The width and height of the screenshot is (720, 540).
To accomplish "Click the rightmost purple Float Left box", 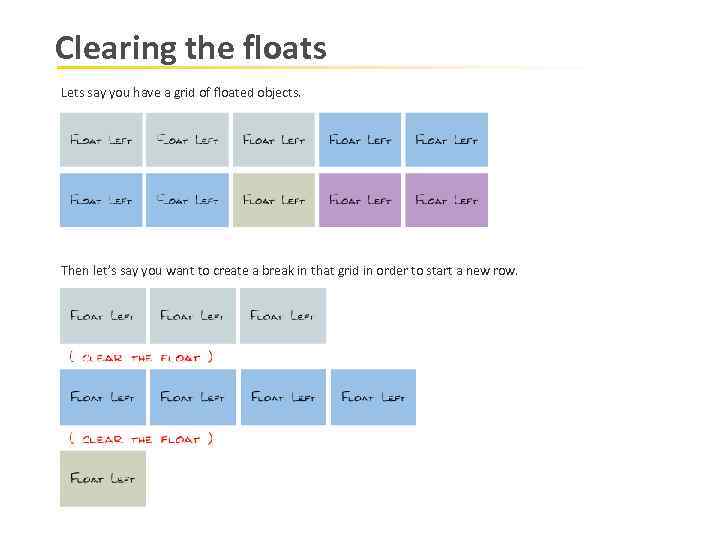I will (446, 200).
